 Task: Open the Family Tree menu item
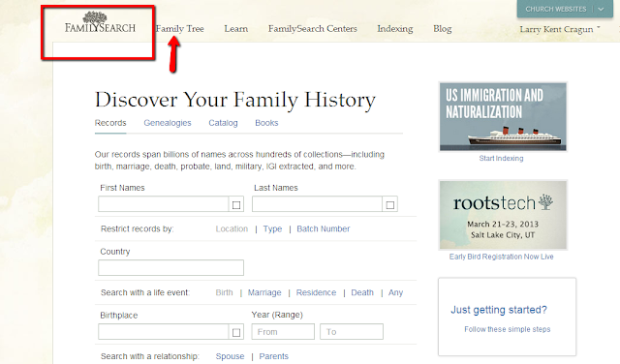coord(180,29)
